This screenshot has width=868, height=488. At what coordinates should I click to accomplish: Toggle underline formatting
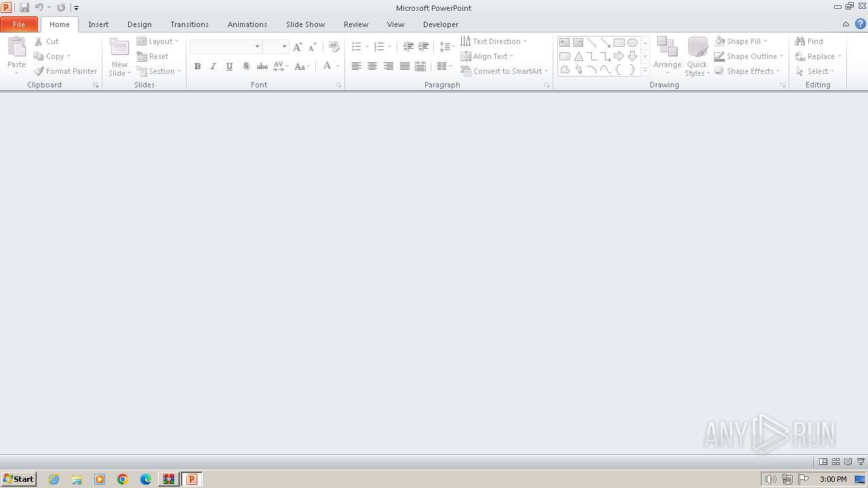[229, 66]
